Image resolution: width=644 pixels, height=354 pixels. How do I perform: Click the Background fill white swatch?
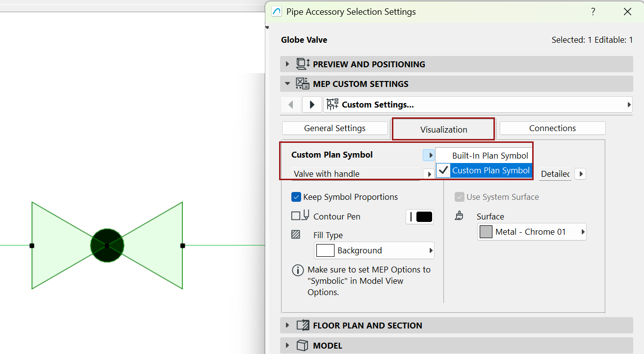pos(325,250)
